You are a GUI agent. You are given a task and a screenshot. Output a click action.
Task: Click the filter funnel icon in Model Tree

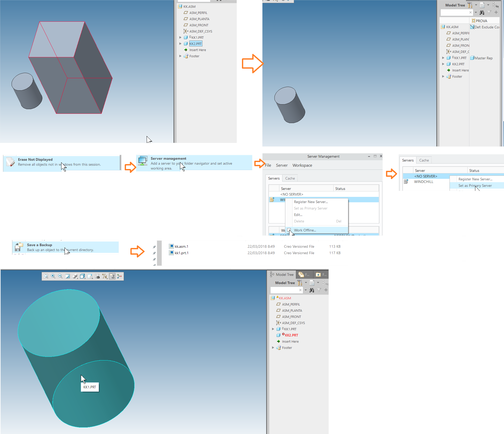tap(319, 290)
